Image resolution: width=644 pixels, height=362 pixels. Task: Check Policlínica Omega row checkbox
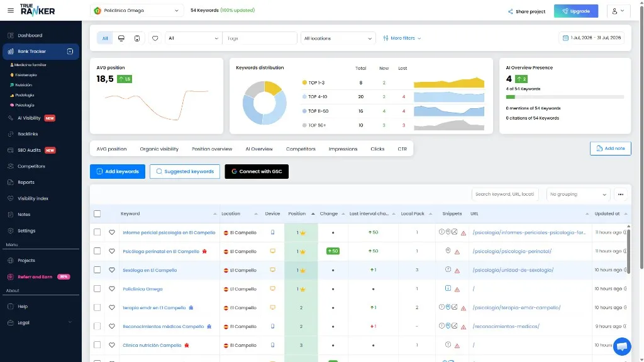coord(97,289)
